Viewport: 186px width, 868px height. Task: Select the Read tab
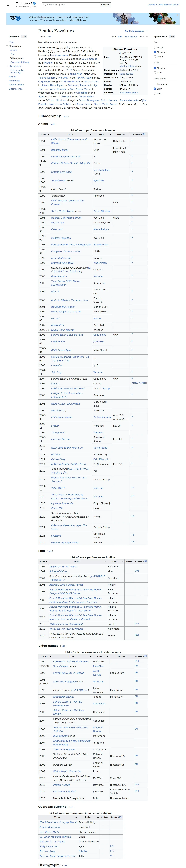pyautogui.click(x=113, y=37)
